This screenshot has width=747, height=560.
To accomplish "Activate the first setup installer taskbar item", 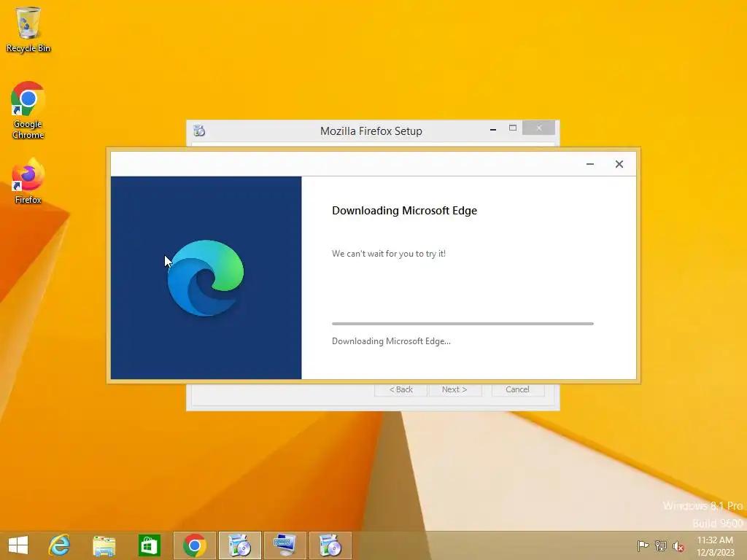I will coord(239,545).
